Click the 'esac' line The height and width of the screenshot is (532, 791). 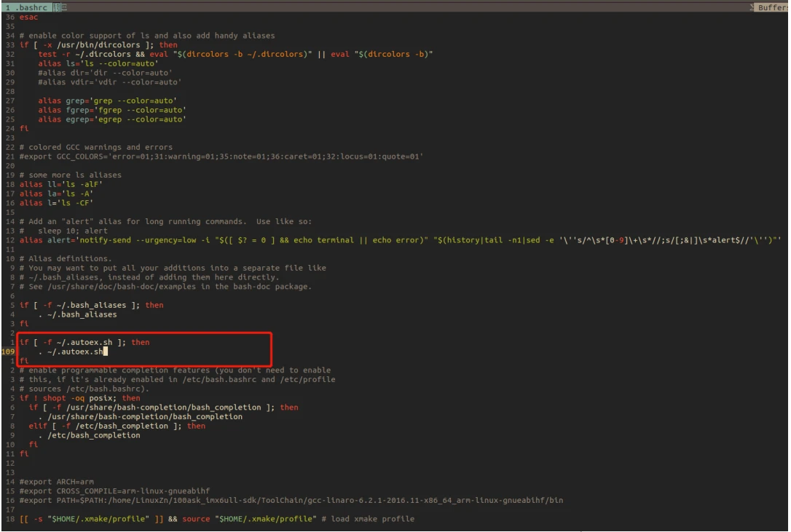pos(28,17)
